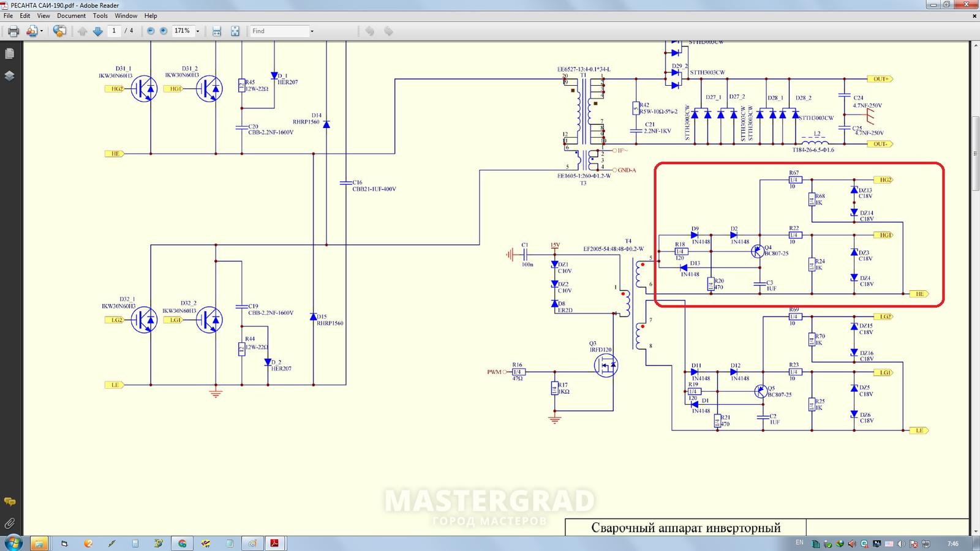Viewport: 980px width, 551px height.
Task: Click the Previous View arrow icon
Action: tap(369, 31)
